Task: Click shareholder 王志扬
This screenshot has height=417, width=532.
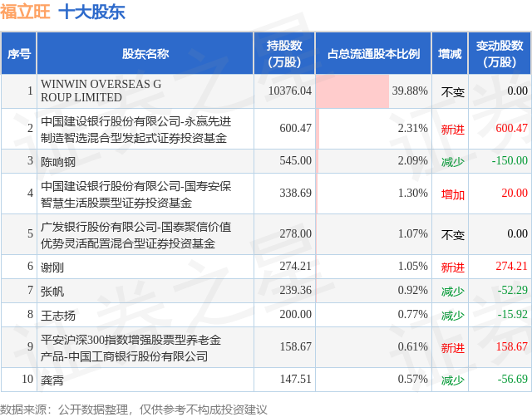Action: (x=58, y=316)
